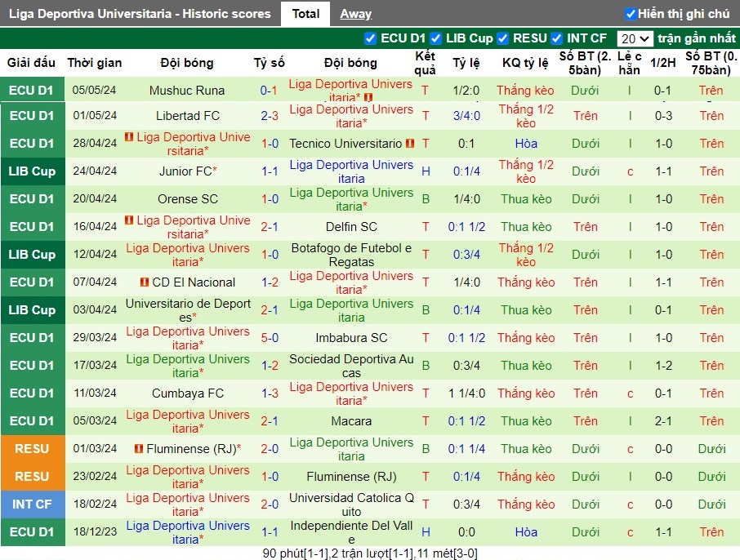Image resolution: width=740 pixels, height=560 pixels.
Task: Open Tecnico Universitario team page
Action: [345, 144]
